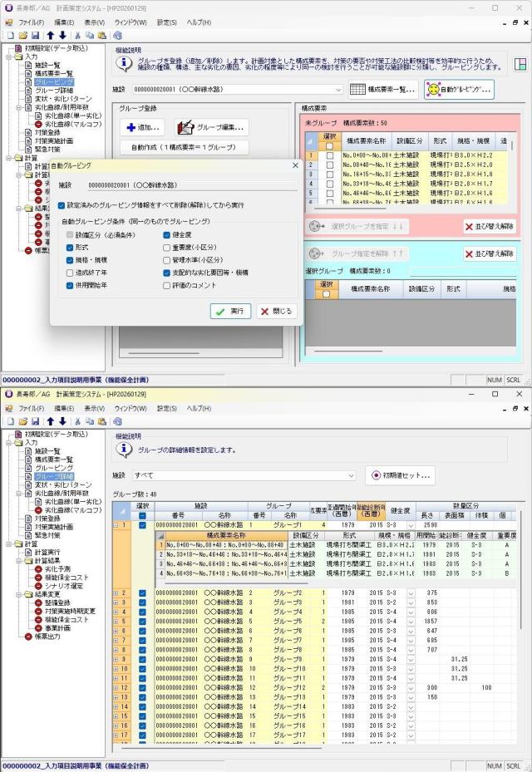Collapse the 入力 tree node in lower window

coord(9,443)
